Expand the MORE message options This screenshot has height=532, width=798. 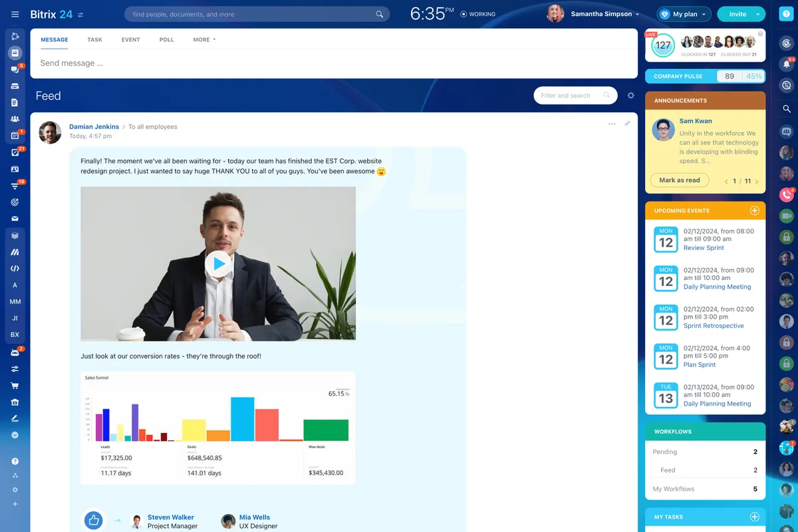pos(204,40)
